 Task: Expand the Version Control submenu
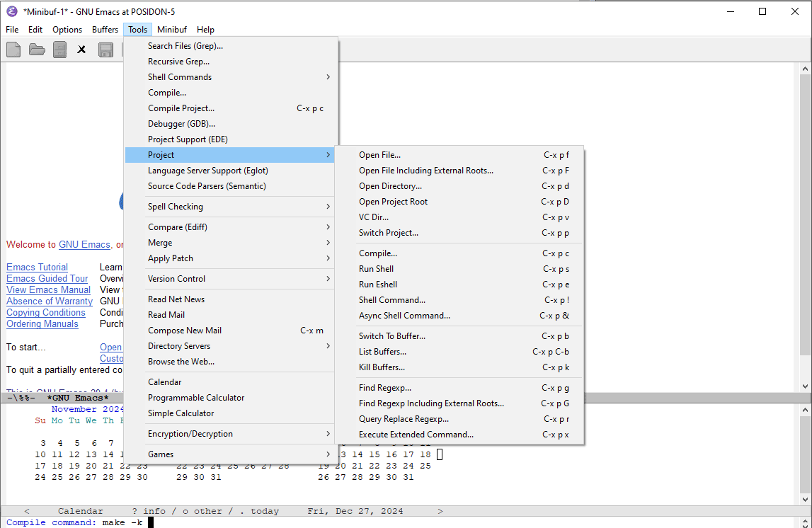coord(231,278)
